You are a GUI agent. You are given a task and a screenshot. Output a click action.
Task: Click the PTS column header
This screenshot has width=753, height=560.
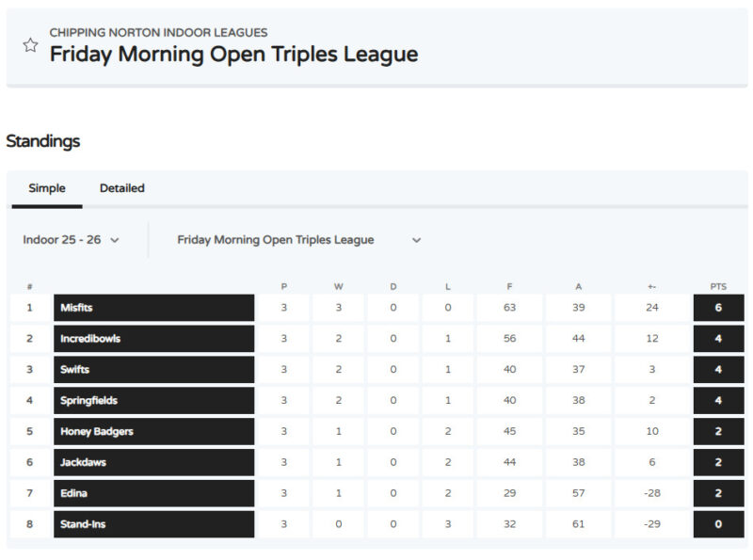(718, 286)
